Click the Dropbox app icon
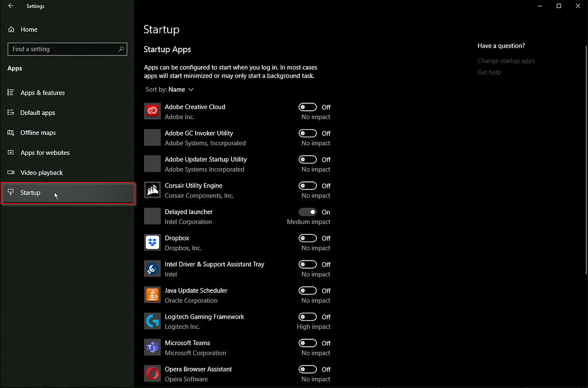 tap(152, 242)
